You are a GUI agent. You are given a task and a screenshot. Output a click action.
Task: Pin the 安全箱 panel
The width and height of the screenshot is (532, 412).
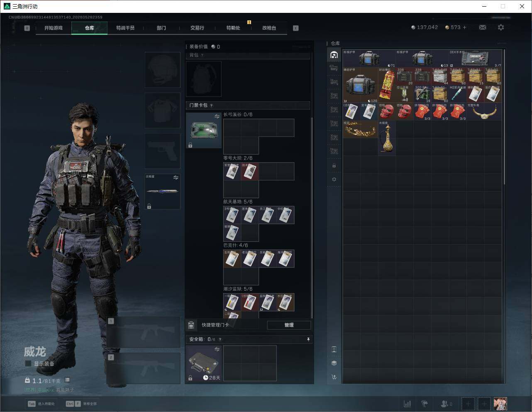click(308, 339)
